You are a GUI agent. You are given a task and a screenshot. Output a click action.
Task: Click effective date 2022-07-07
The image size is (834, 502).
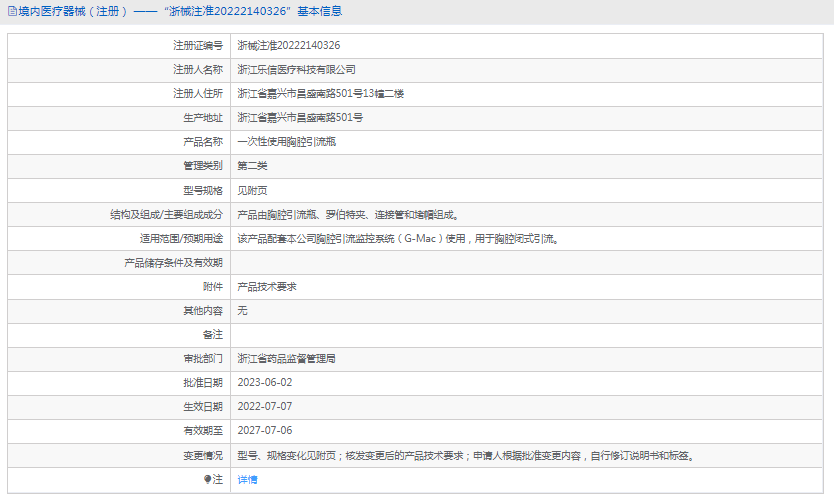[x=265, y=407]
